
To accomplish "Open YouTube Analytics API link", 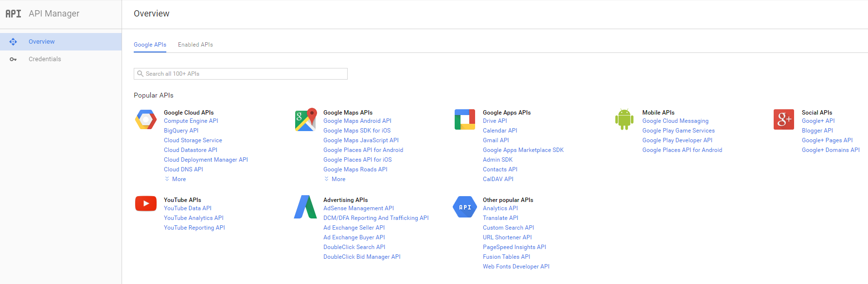I will tap(194, 218).
